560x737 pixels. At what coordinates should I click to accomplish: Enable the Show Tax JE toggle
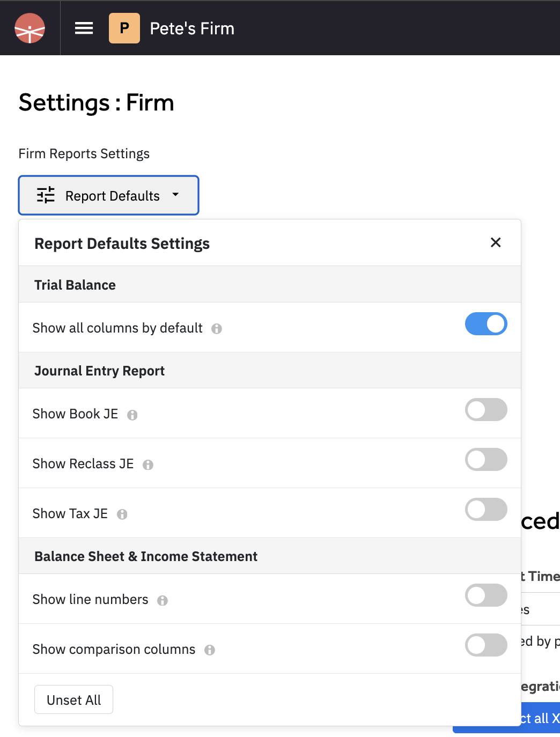click(x=486, y=510)
